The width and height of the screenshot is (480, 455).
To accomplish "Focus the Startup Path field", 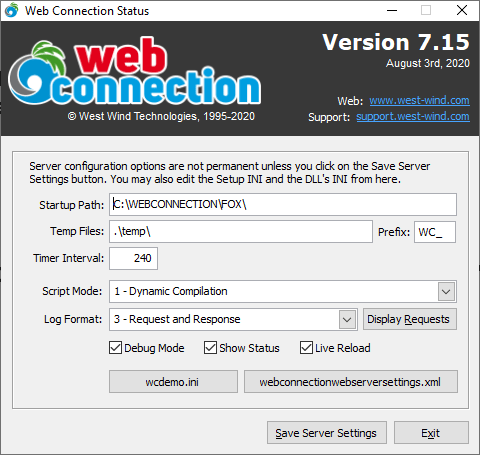I will [283, 204].
